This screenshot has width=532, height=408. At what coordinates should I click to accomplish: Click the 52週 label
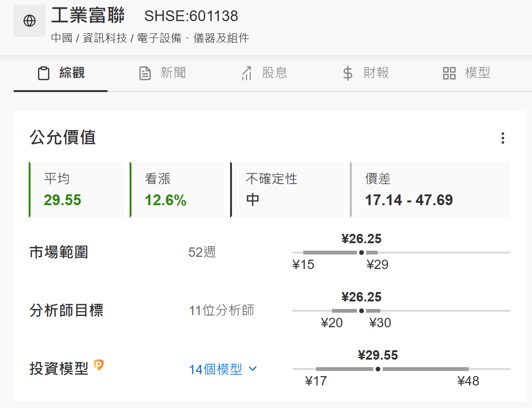click(202, 252)
